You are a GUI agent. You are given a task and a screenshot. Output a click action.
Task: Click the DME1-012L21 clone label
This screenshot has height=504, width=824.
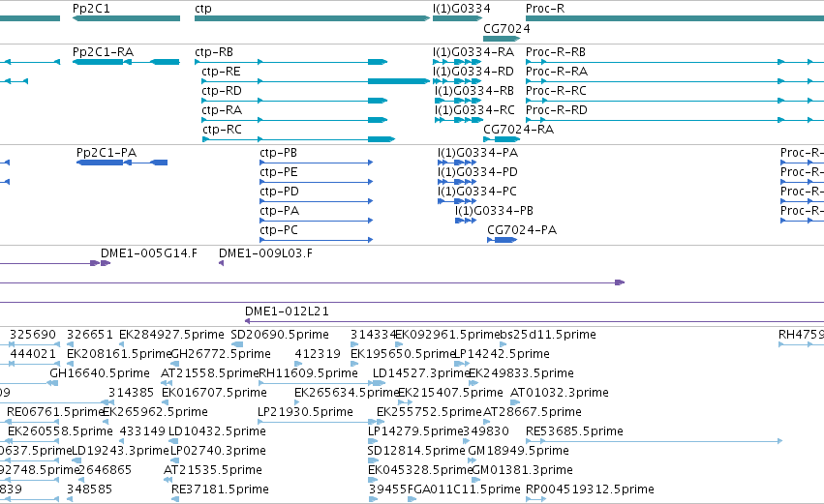[287, 311]
